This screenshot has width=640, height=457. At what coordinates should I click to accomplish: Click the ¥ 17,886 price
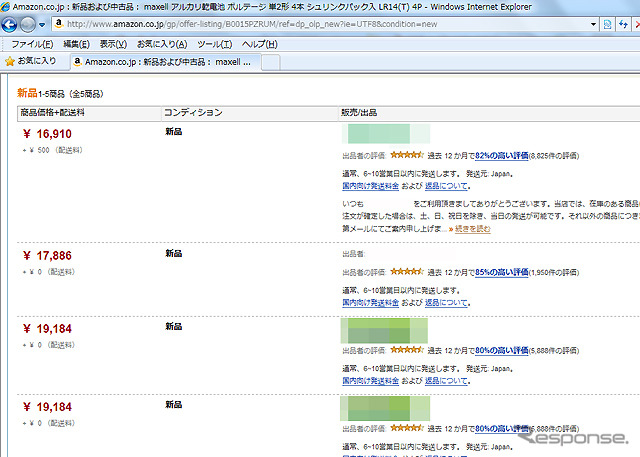click(47, 256)
